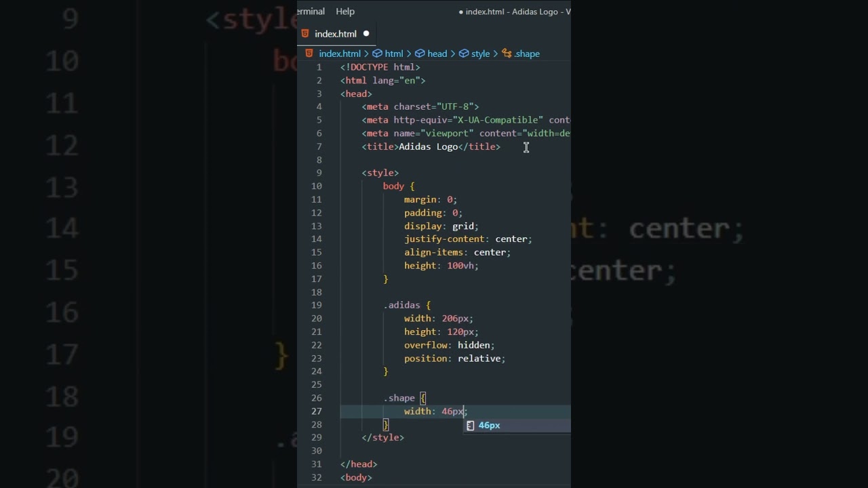Select the index.html editor tab
Screen dimensions: 868x488
337,34
